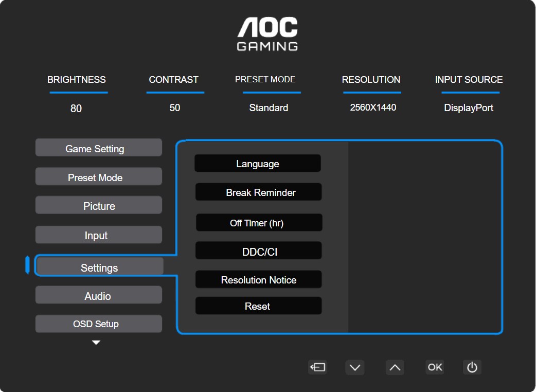Select the Resolution Notice option
Viewport: 536px width, 392px height.
click(x=259, y=280)
